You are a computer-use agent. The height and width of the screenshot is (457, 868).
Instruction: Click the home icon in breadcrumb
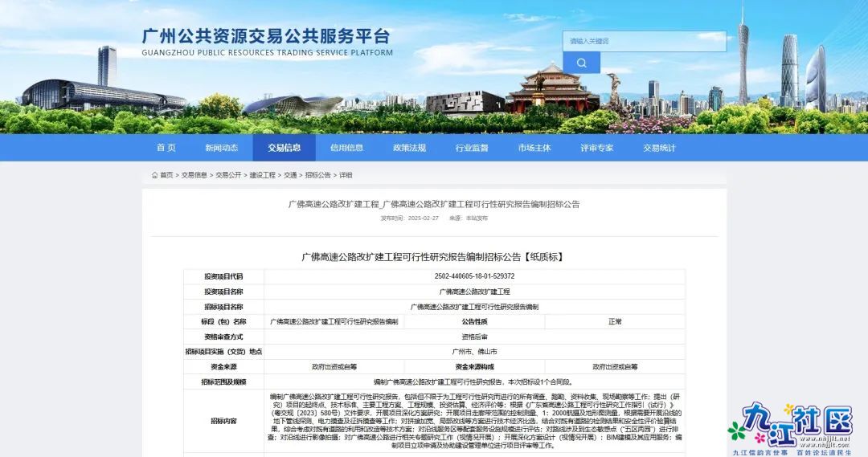pos(154,175)
